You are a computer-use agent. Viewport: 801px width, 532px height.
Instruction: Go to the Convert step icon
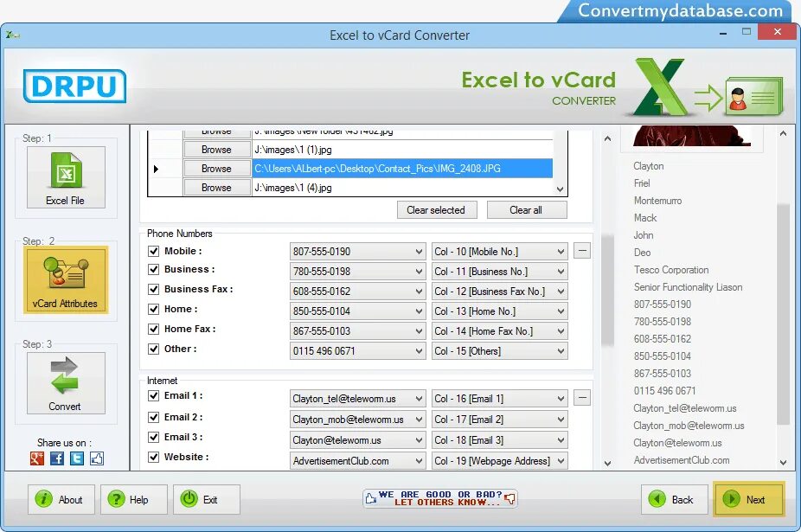[x=66, y=382]
